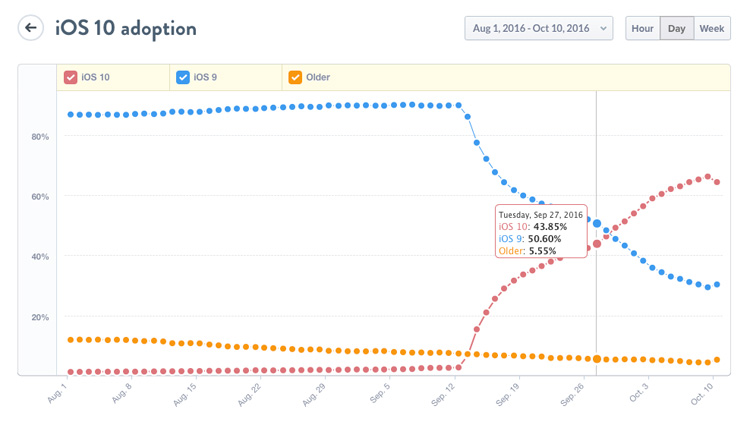Click the Oct. 10 axis label

(703, 392)
